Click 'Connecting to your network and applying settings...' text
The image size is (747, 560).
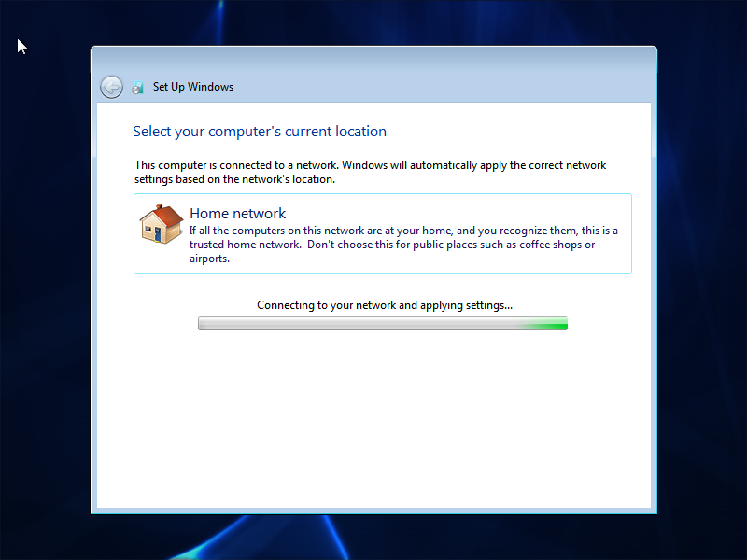coord(385,305)
